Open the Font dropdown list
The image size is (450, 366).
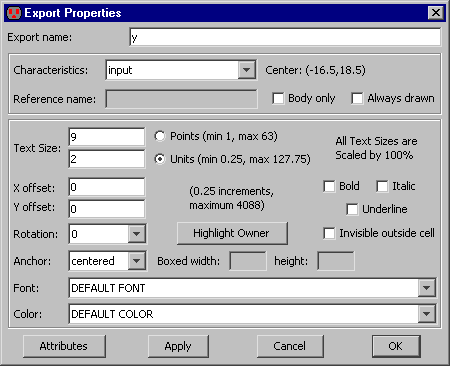427,288
